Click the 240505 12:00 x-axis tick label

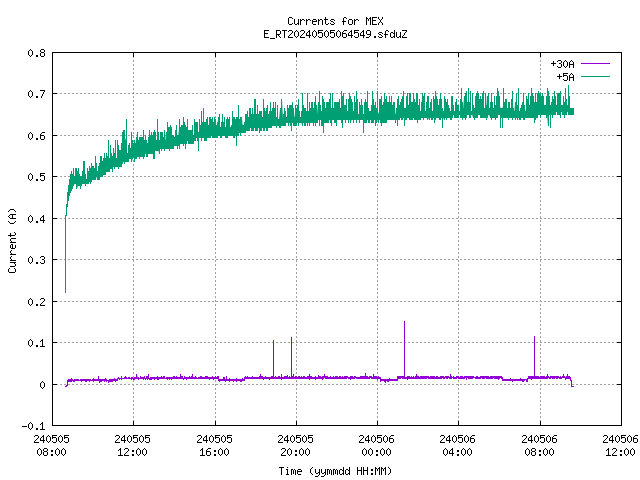coord(132,445)
